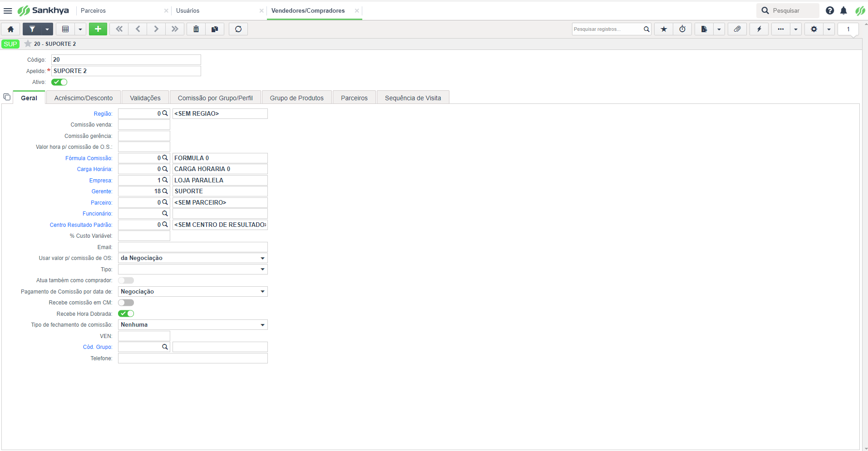This screenshot has width=868, height=451.
Task: Add a new record with plus button
Action: tap(98, 29)
